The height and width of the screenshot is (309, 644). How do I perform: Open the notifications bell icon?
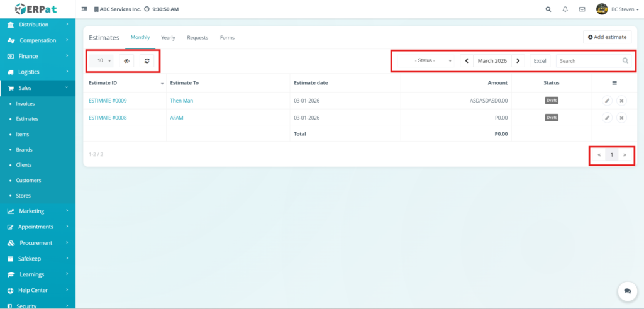pos(565,9)
